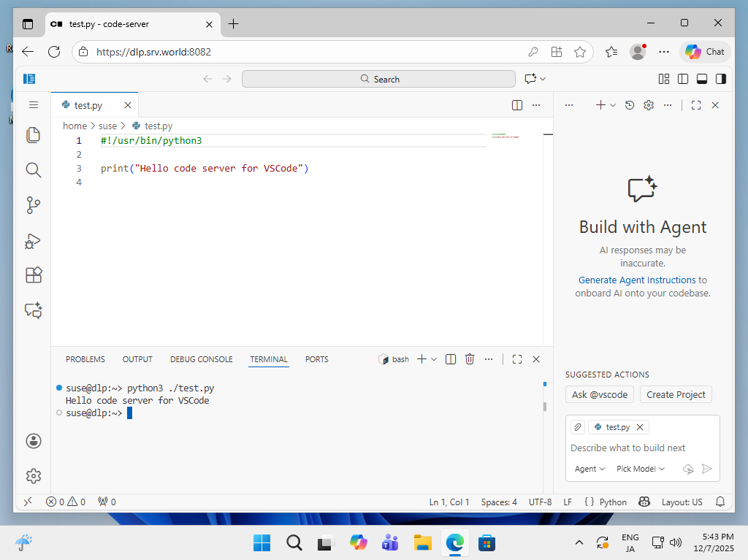Click Spaces: 4 indentation setting
Image resolution: width=748 pixels, height=560 pixels.
[498, 502]
